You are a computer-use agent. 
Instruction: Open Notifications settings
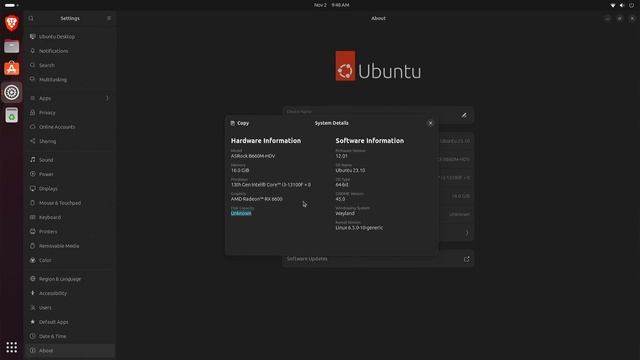tap(70, 51)
